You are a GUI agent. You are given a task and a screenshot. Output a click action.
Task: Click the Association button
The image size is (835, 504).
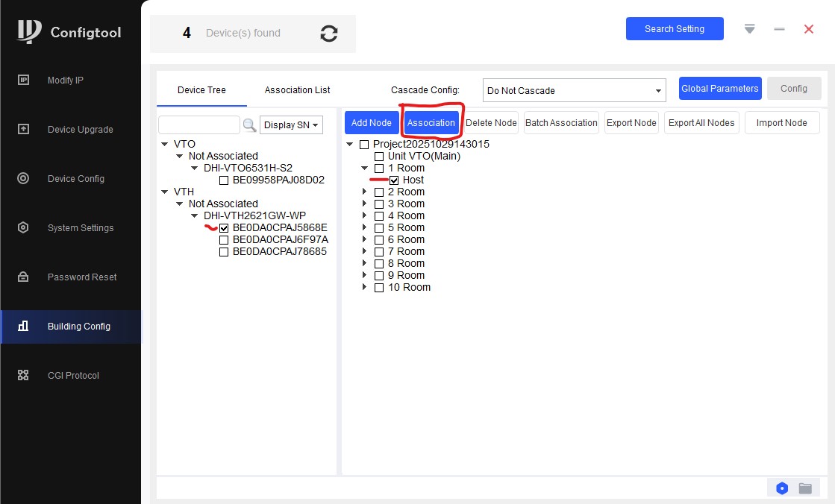[431, 123]
